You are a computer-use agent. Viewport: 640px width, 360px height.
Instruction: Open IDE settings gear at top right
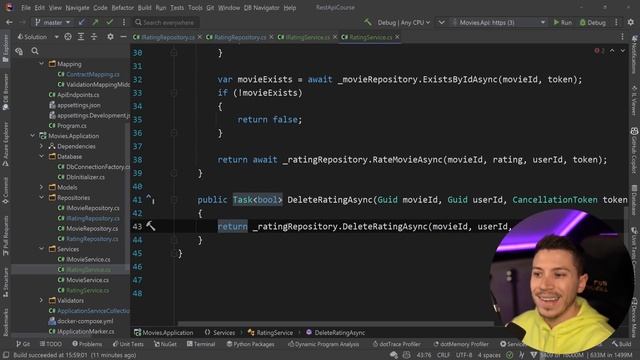631,22
